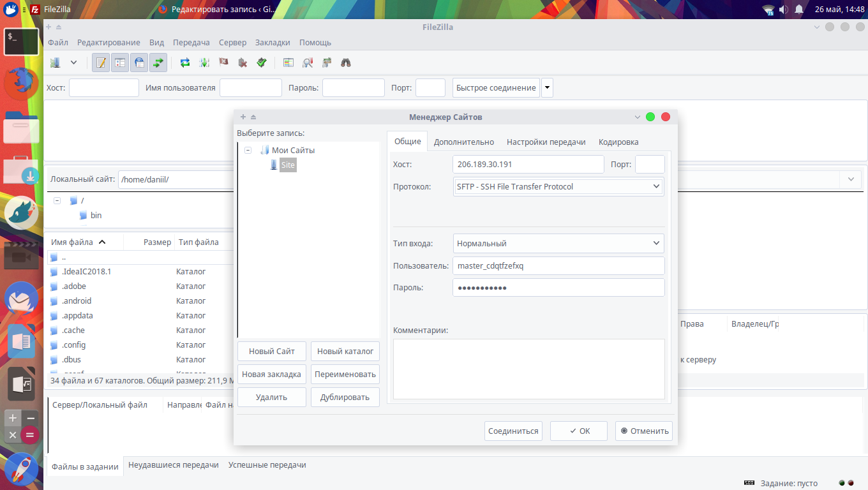Switch to the Transfer Settings tab
Viewport: 868px width, 490px height.
tap(546, 142)
